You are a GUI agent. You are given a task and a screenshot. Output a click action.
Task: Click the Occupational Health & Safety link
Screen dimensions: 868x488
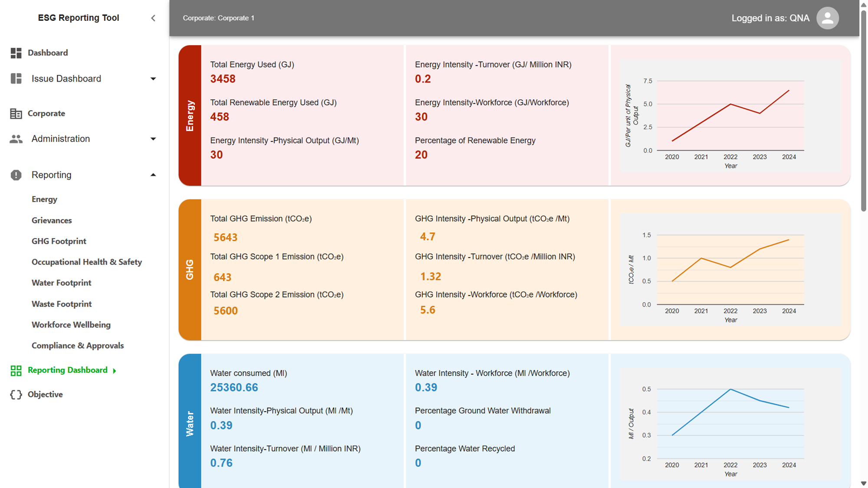(87, 262)
